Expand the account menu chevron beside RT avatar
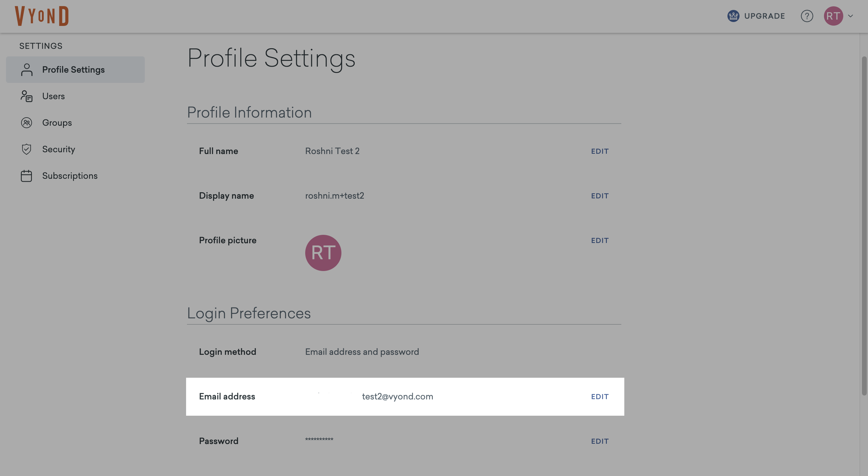This screenshot has height=476, width=868. click(x=850, y=16)
